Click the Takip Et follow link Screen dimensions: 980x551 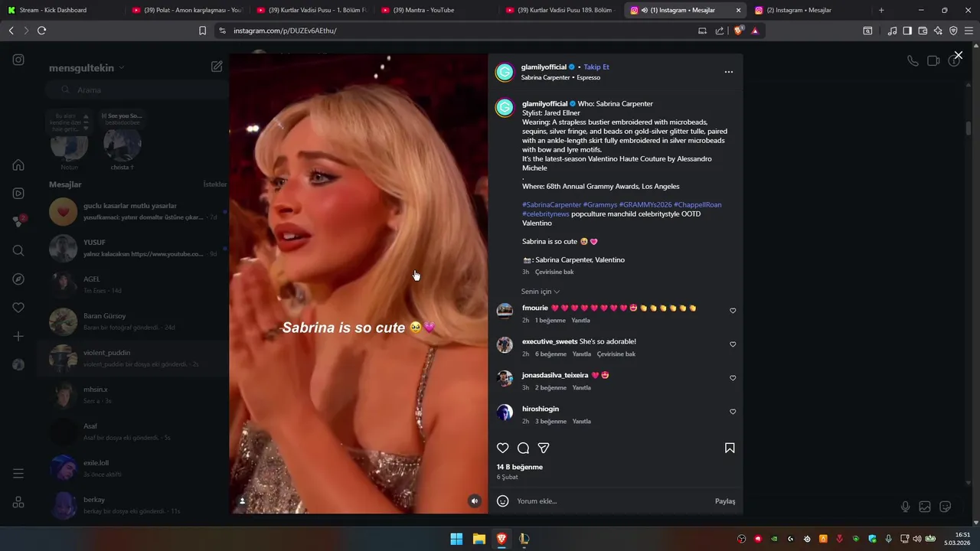coord(596,67)
